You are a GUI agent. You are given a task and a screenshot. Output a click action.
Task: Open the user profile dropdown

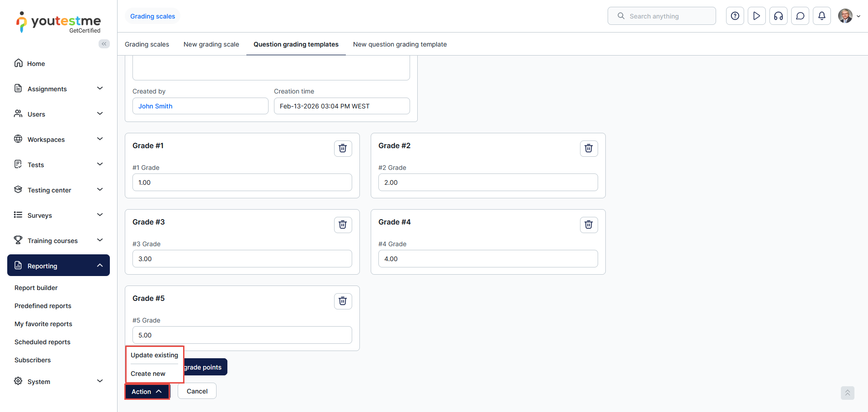849,16
